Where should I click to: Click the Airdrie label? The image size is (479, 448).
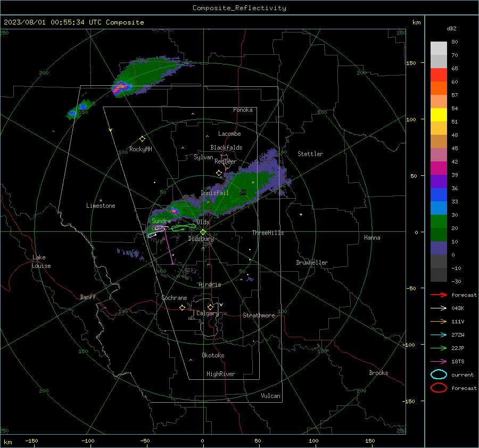pyautogui.click(x=210, y=284)
